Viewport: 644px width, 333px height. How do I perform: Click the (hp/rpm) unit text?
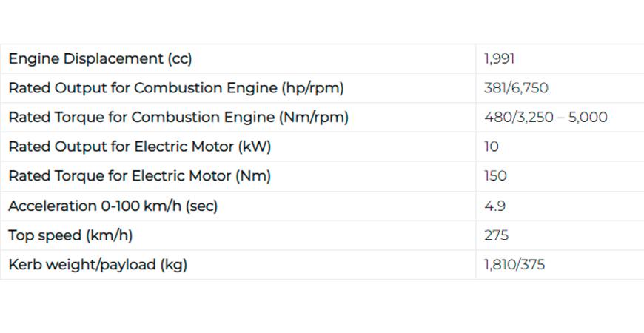click(312, 88)
